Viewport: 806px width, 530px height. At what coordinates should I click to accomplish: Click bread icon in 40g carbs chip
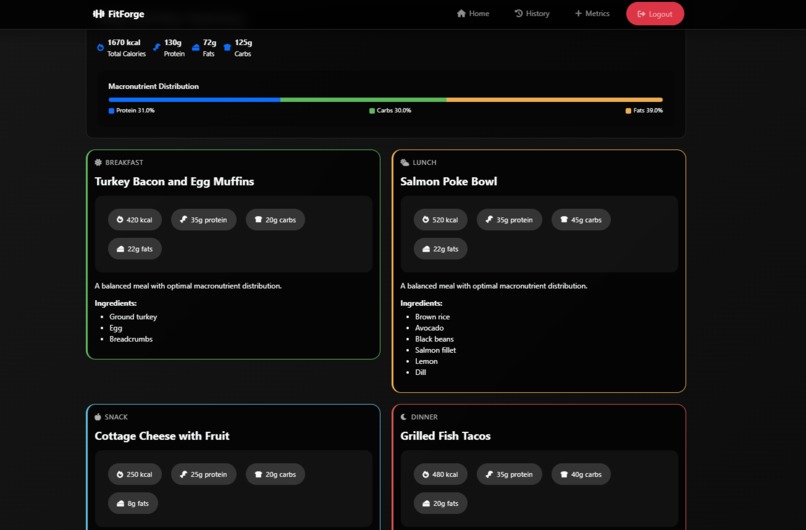coord(564,474)
